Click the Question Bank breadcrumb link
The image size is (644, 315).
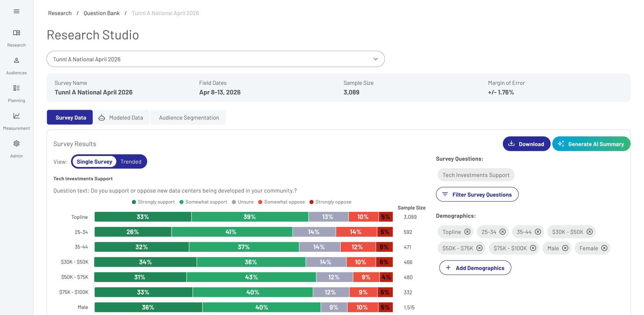(x=101, y=13)
